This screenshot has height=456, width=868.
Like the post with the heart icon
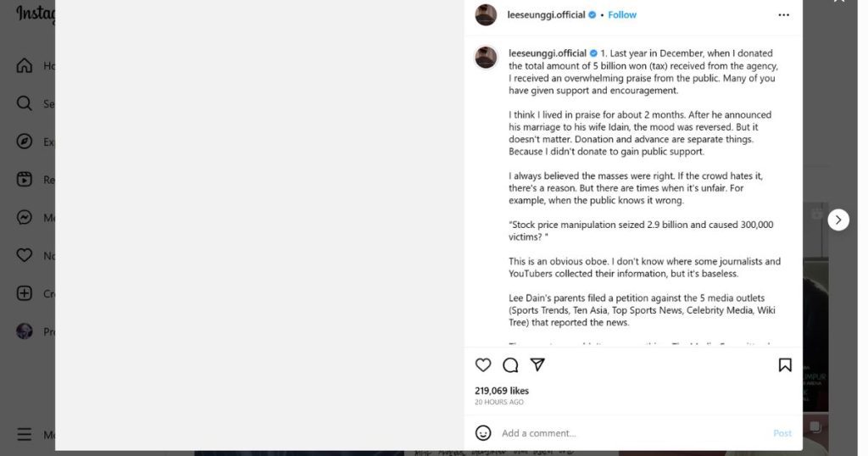click(x=483, y=365)
